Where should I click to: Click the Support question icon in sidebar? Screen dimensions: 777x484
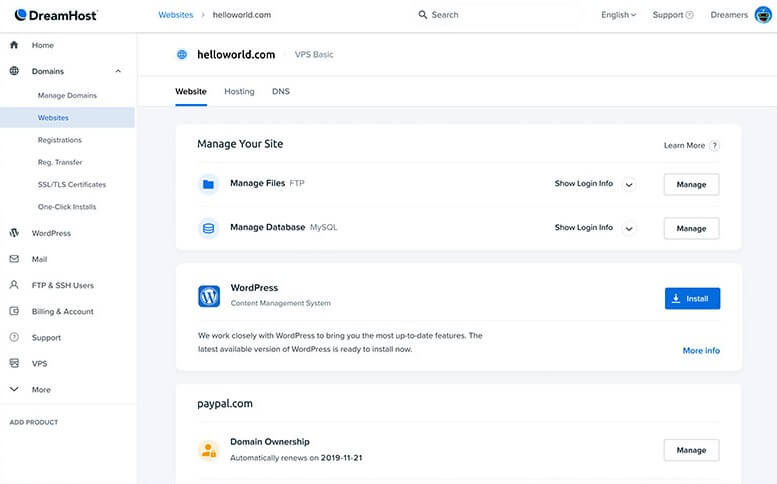point(14,337)
